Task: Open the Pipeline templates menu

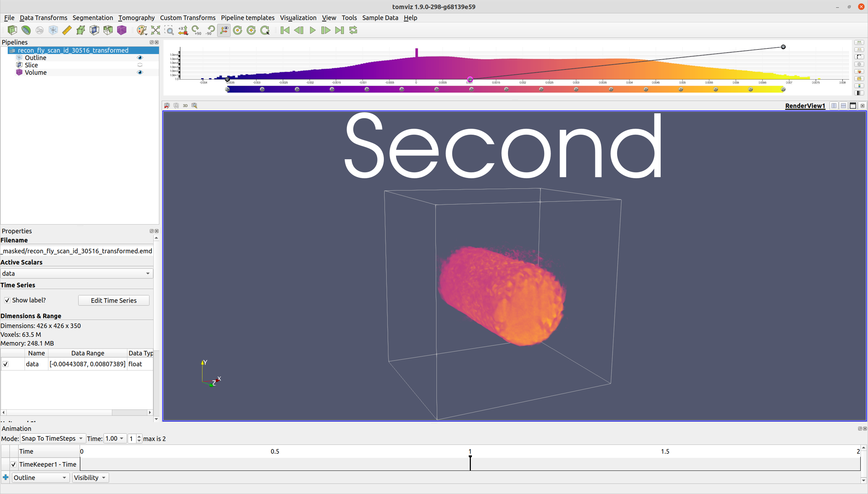Action: 248,18
